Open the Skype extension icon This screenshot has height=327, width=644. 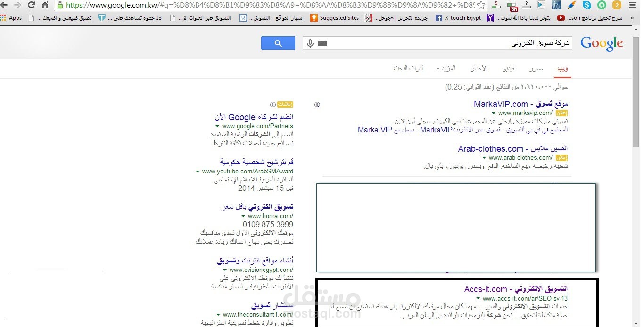(586, 5)
